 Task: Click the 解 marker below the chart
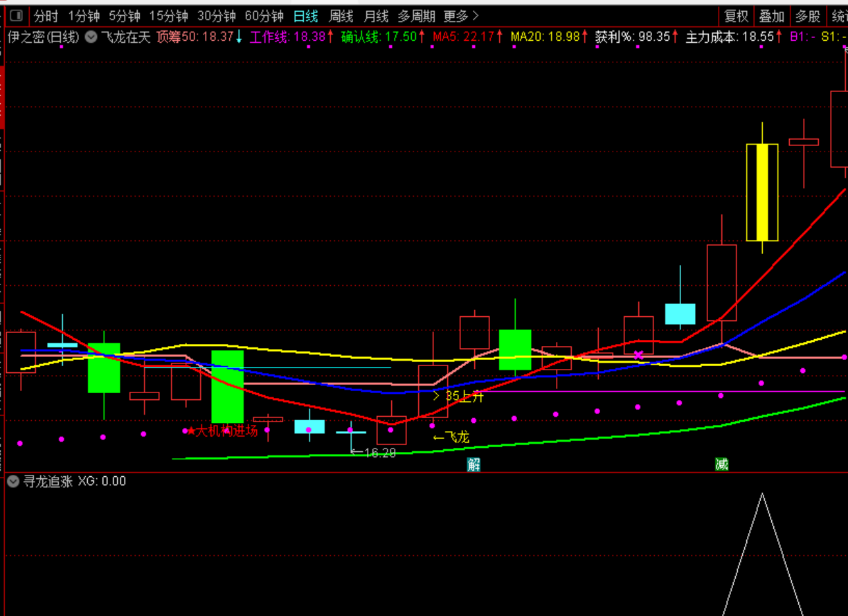pos(473,464)
